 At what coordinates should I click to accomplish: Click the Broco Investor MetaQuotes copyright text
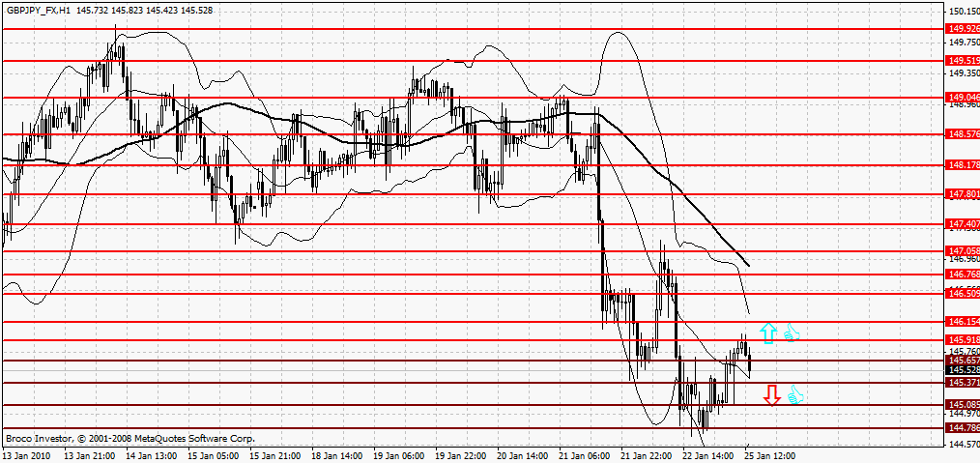[x=130, y=438]
